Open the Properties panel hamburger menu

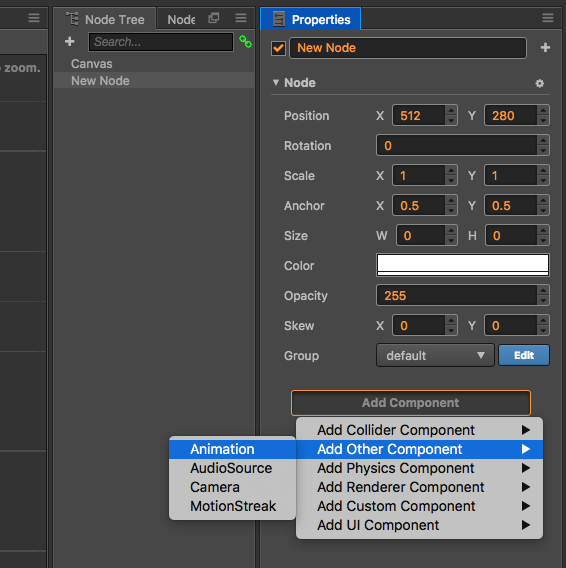[x=548, y=18]
